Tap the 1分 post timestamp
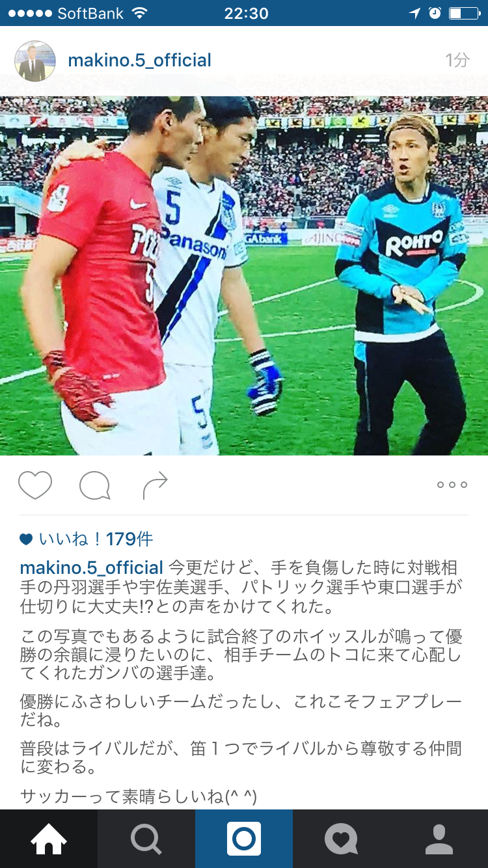 pos(457,61)
